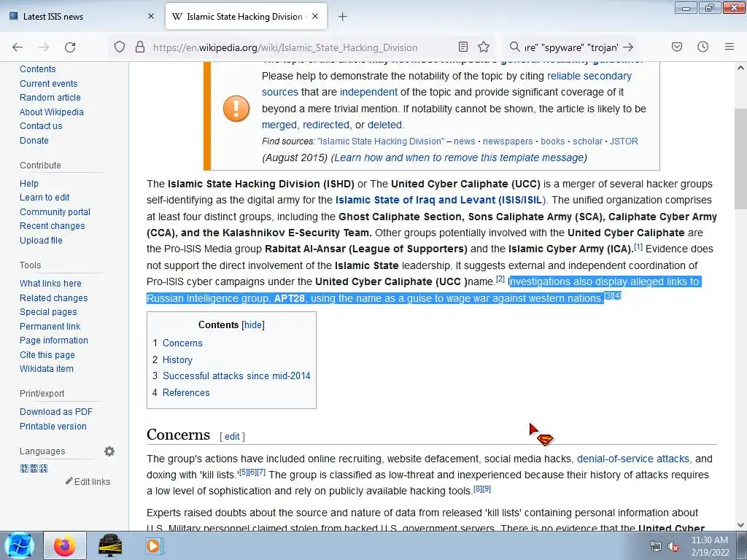Click the network tray icon

(656, 547)
